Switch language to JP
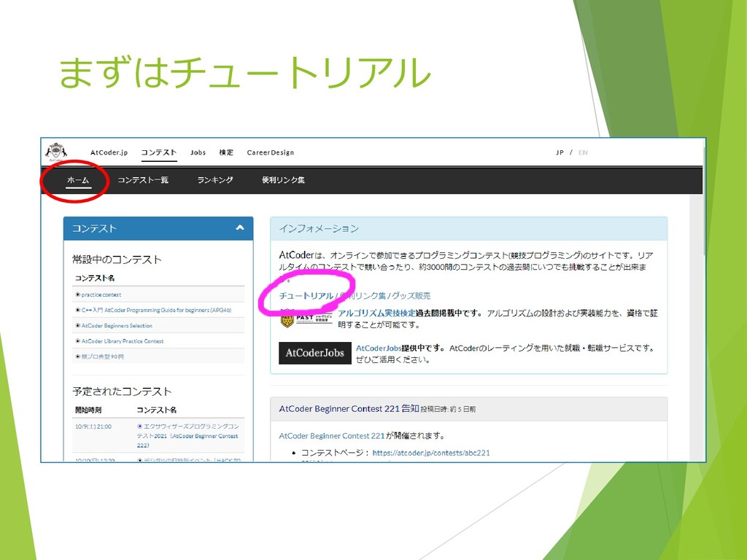 (x=560, y=152)
